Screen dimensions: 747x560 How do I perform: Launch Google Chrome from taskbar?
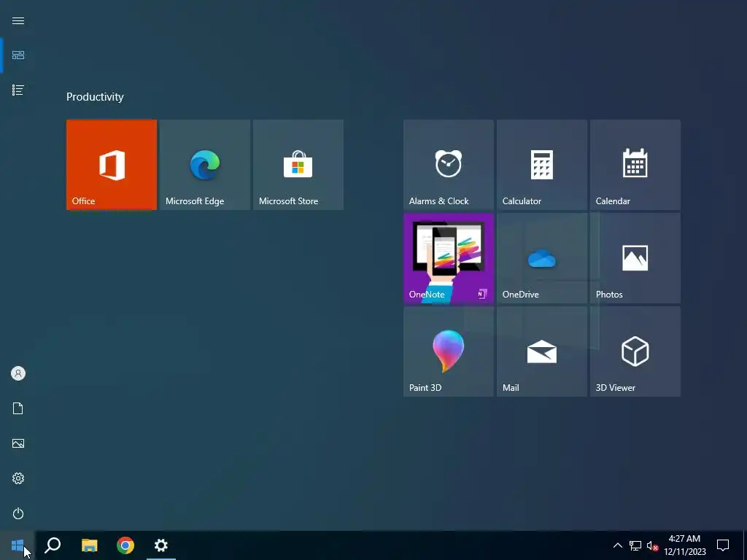click(125, 545)
